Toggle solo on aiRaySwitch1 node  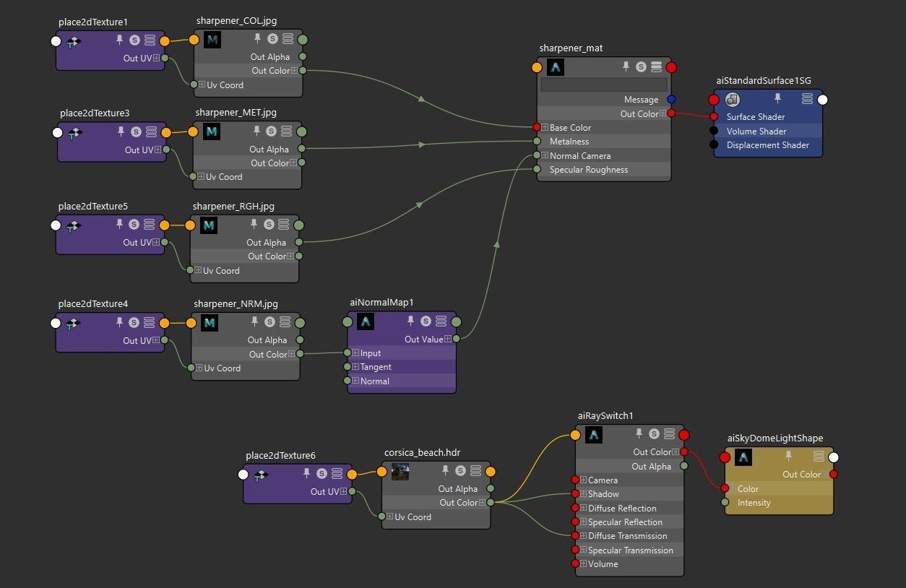654,434
